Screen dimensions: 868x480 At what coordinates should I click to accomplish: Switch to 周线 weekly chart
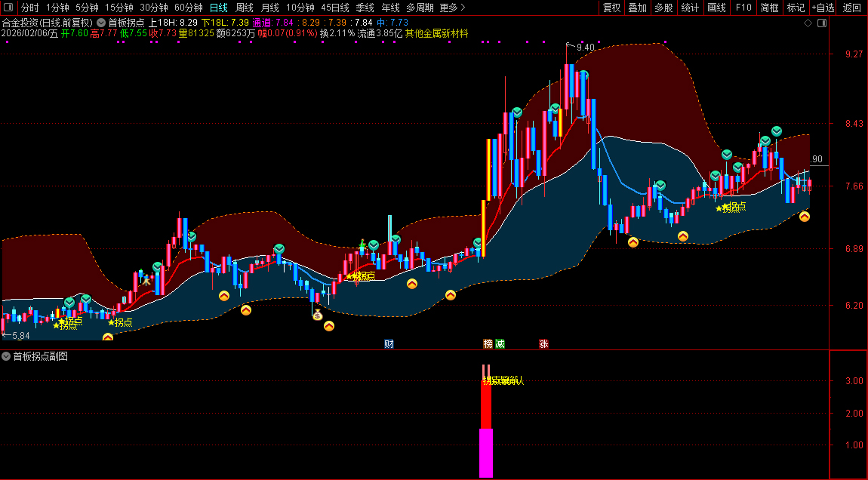[244, 8]
